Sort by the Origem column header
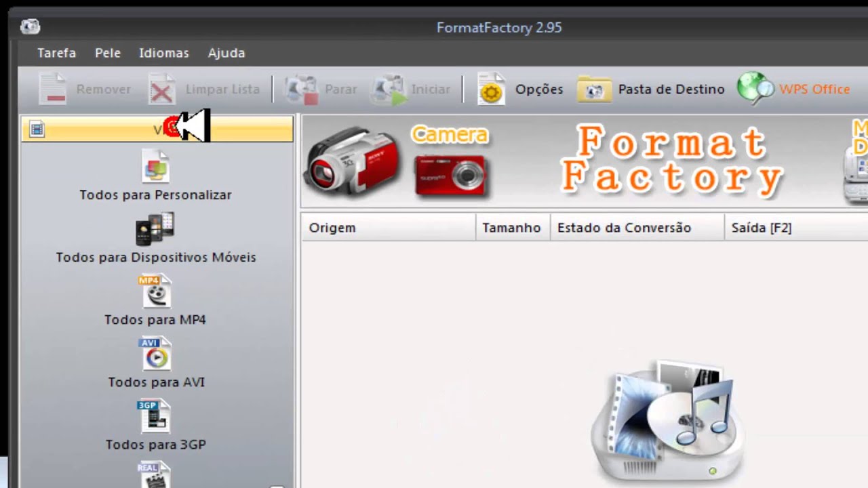Image resolution: width=868 pixels, height=488 pixels. tap(389, 228)
